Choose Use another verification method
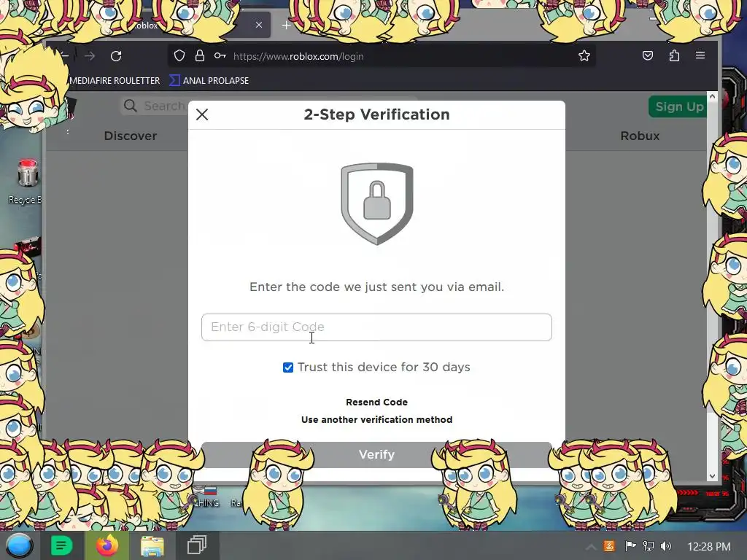 [x=376, y=419]
